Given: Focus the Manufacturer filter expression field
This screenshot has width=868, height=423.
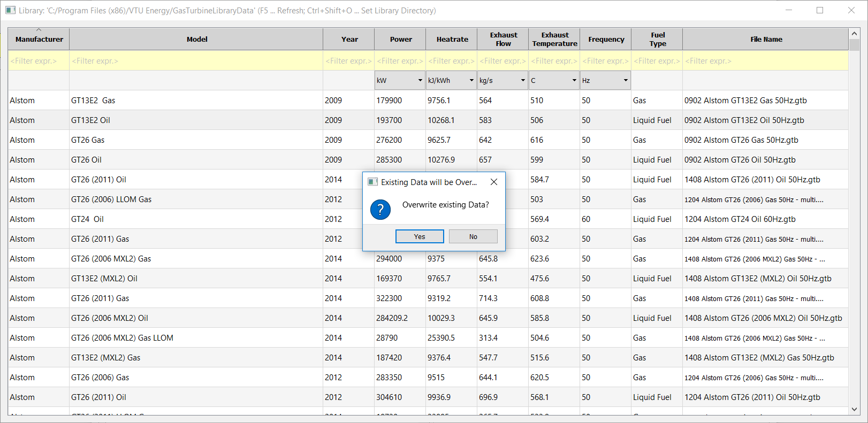Looking at the screenshot, I should pos(39,61).
